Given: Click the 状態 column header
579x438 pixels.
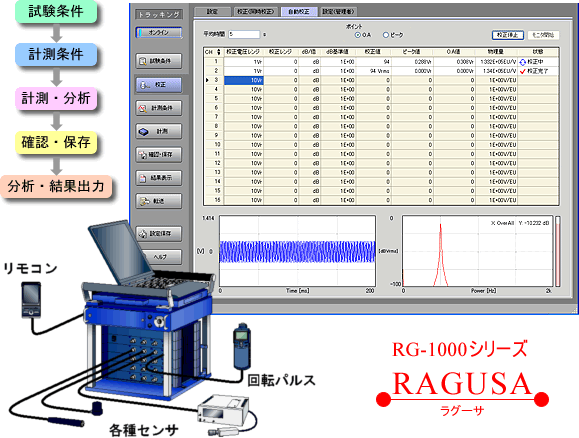Looking at the screenshot, I should (x=538, y=52).
